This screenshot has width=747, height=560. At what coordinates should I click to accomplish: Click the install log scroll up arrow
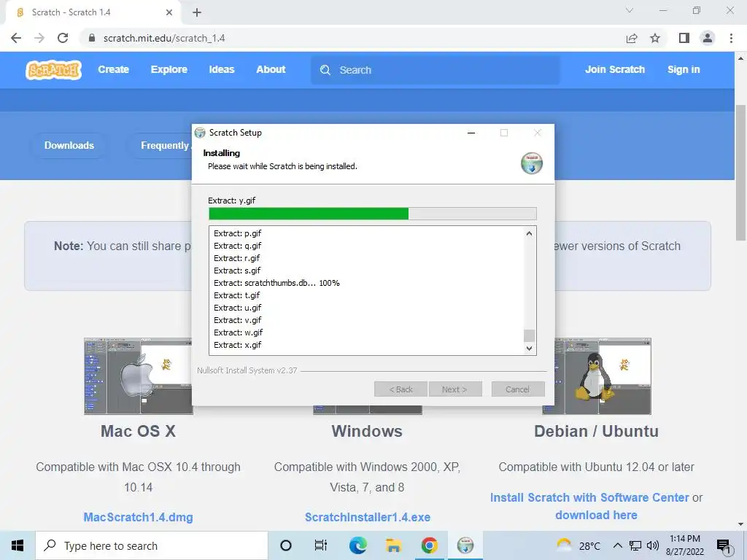529,233
